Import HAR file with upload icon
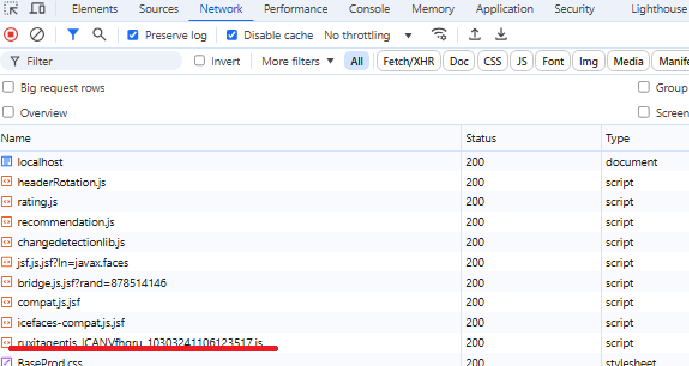The height and width of the screenshot is (366, 689). click(475, 34)
